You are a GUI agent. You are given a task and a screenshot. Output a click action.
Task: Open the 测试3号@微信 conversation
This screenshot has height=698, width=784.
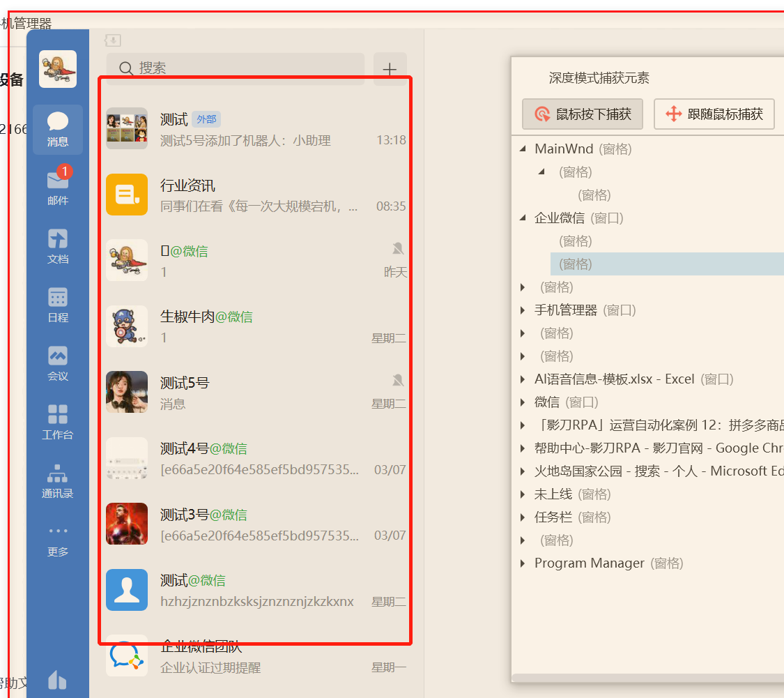click(256, 524)
